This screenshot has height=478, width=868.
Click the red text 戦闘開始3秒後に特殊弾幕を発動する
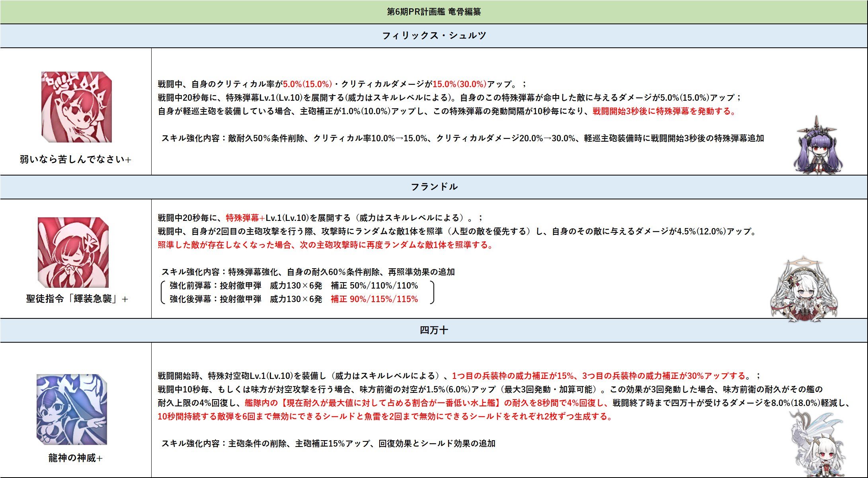(664, 111)
